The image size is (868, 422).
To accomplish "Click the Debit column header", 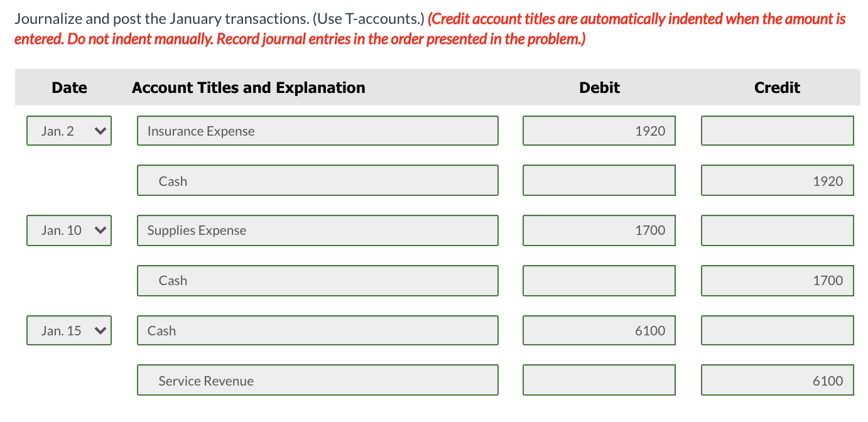I will 599,87.
